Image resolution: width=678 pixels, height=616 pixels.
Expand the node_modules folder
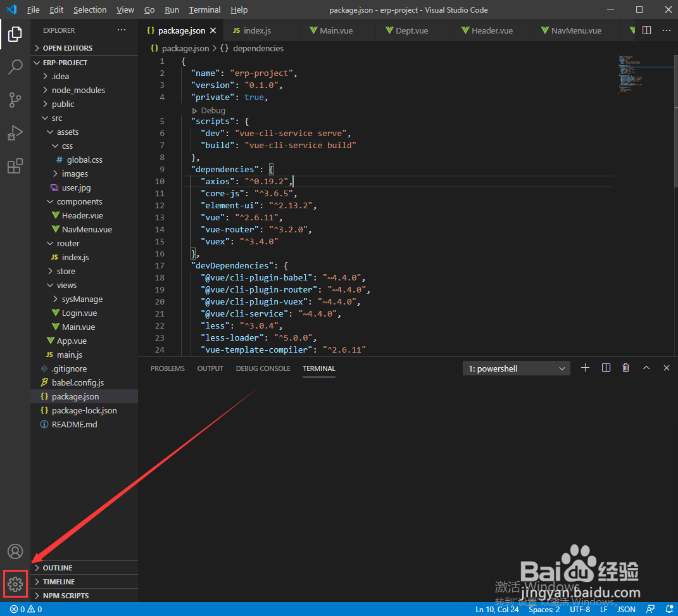point(84,90)
